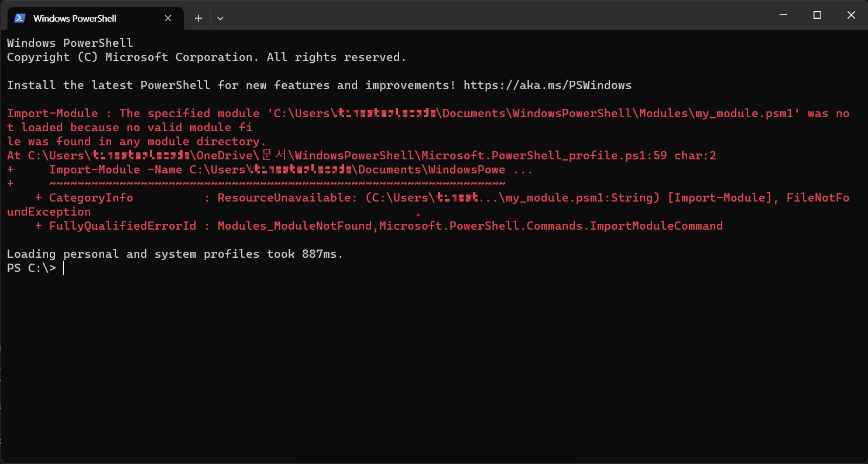The height and width of the screenshot is (464, 868).
Task: Close the terminal window
Action: point(851,15)
